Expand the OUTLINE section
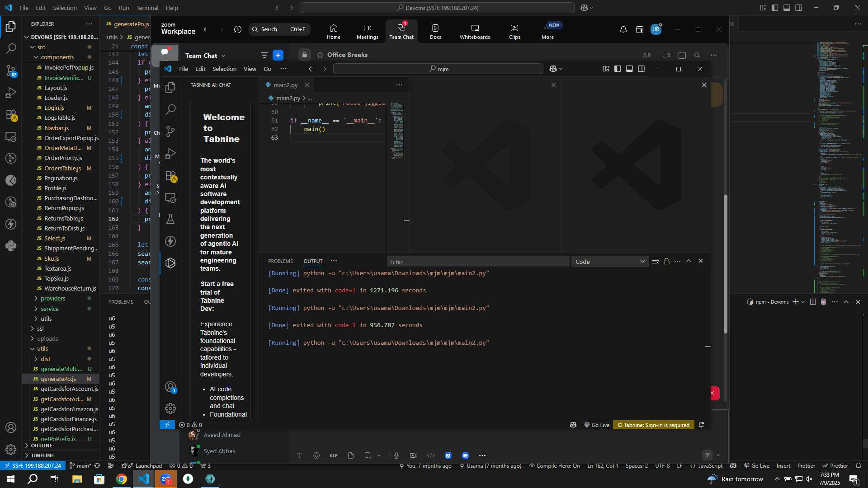The width and height of the screenshot is (868, 488). pos(42,446)
